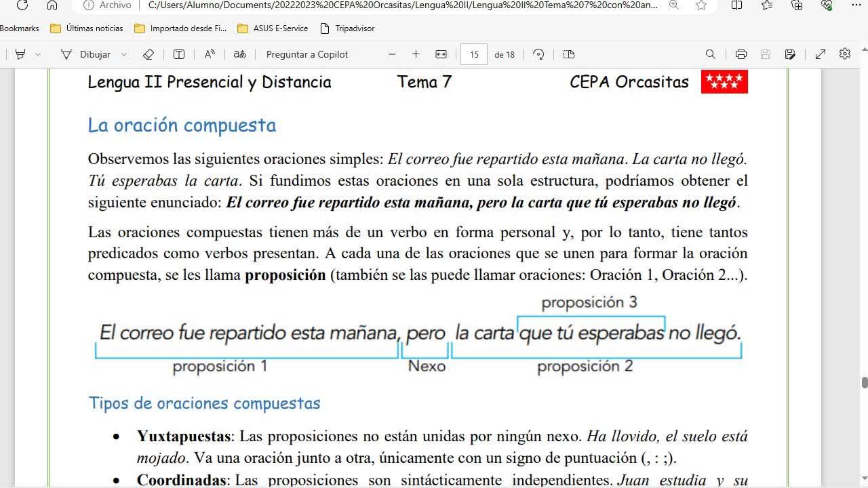The image size is (868, 488).
Task: Open the translate document tool
Action: [x=239, y=54]
